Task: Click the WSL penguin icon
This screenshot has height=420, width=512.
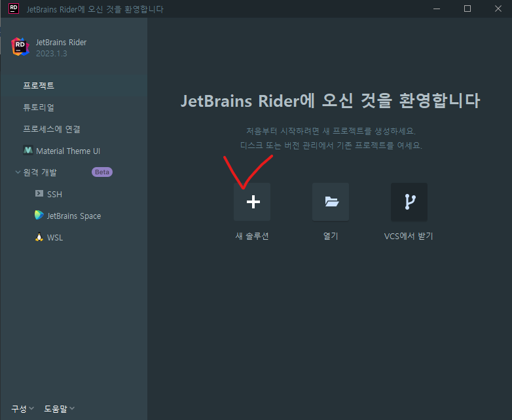Action: click(x=39, y=237)
